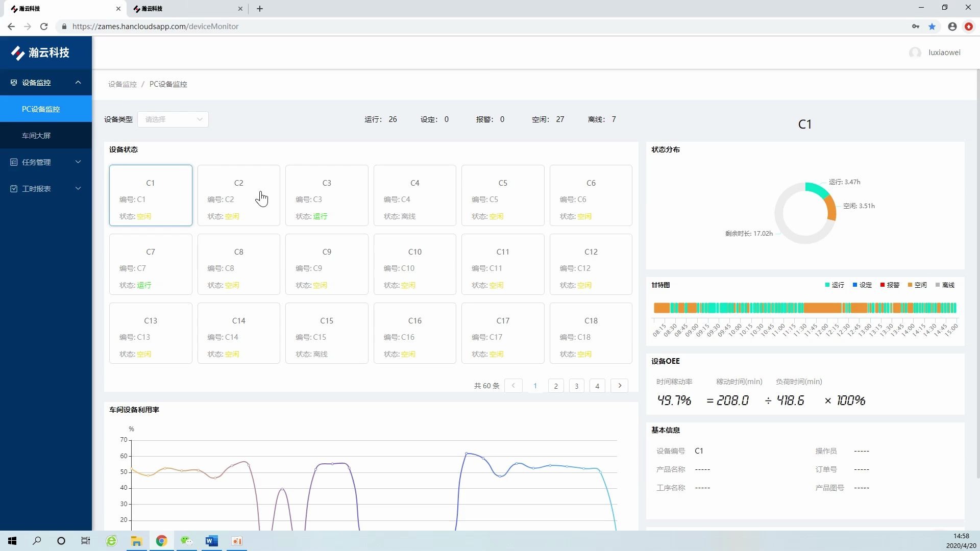Expand the 工时报表 sidebar menu

[x=78, y=189]
